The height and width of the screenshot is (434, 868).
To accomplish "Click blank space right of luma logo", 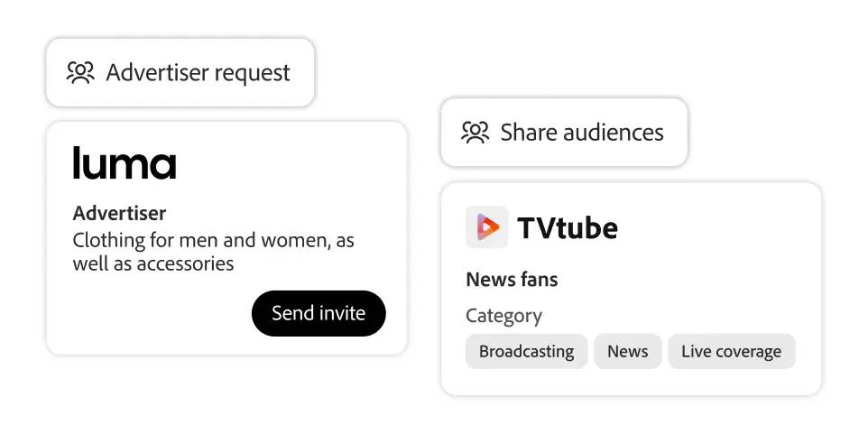I will (x=289, y=163).
